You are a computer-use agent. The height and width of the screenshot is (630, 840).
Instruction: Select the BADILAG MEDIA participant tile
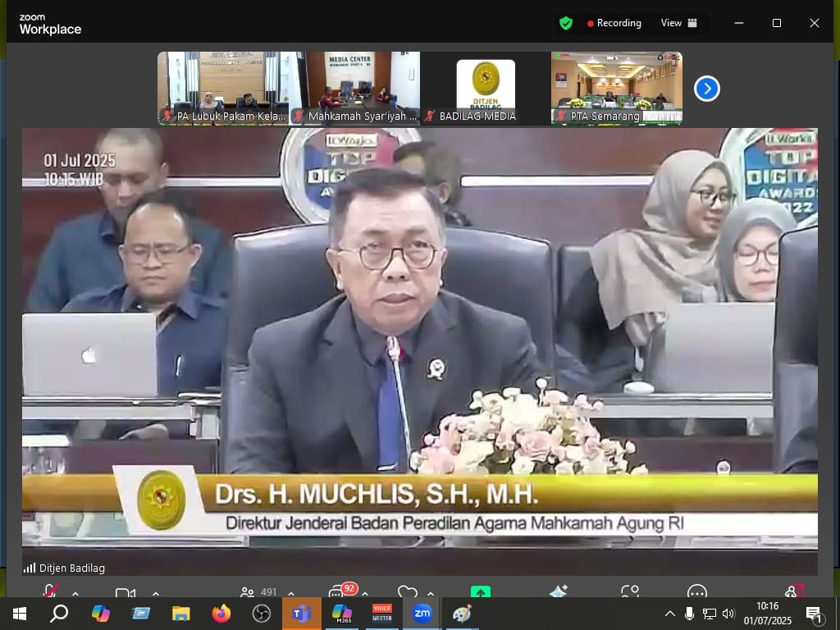tap(485, 89)
